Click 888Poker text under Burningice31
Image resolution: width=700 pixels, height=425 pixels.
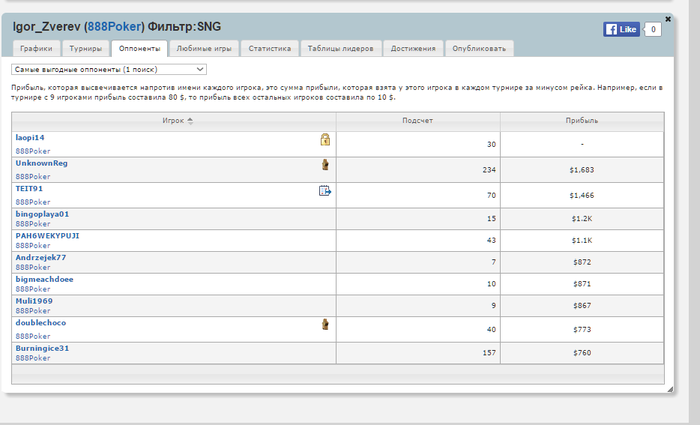point(33,358)
